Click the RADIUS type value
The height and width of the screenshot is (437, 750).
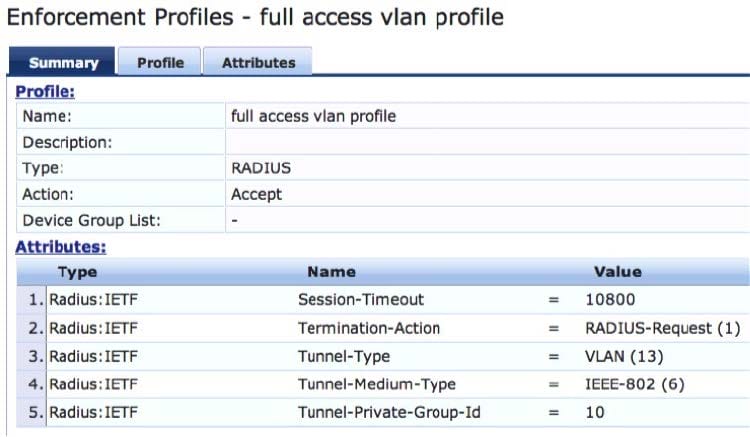coord(261,168)
